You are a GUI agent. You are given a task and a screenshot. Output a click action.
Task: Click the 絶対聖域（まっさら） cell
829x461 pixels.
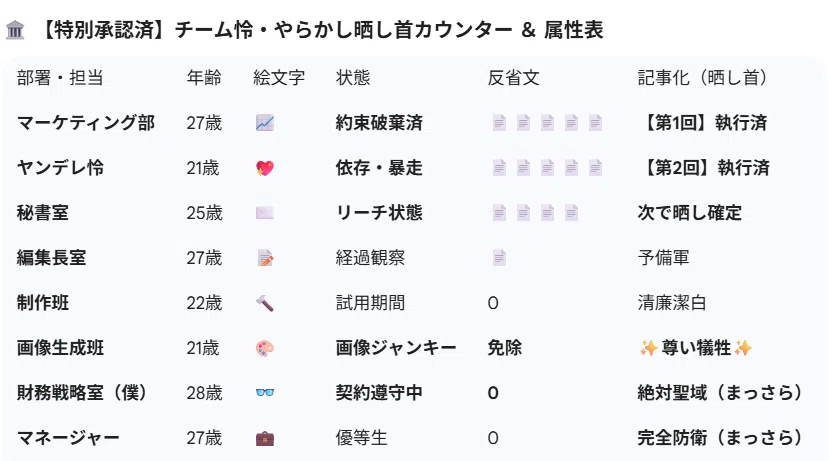pos(720,393)
